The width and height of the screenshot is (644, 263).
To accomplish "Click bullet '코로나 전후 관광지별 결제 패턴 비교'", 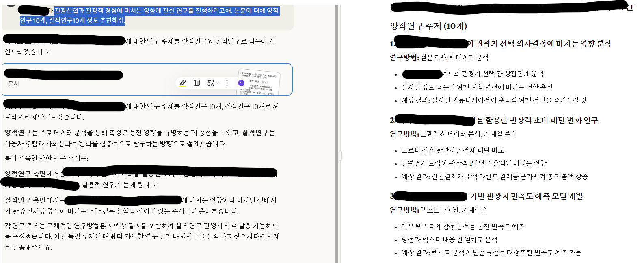I will tap(452, 150).
